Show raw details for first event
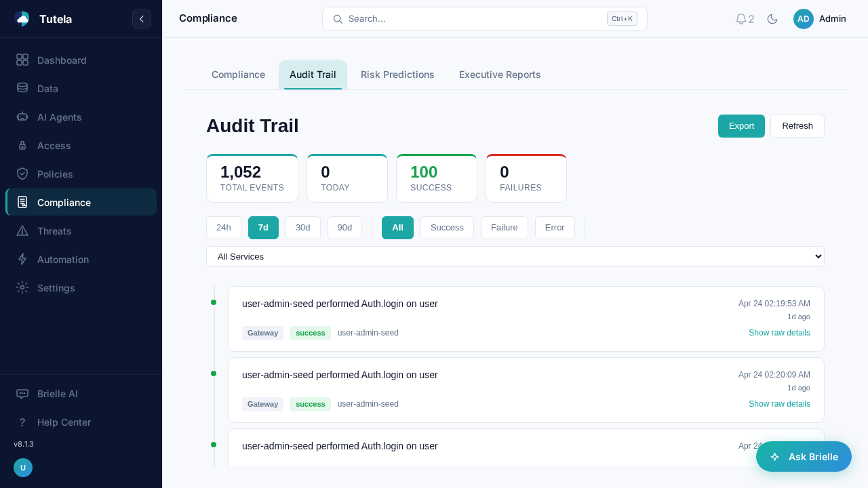The height and width of the screenshot is (488, 868). 778,333
